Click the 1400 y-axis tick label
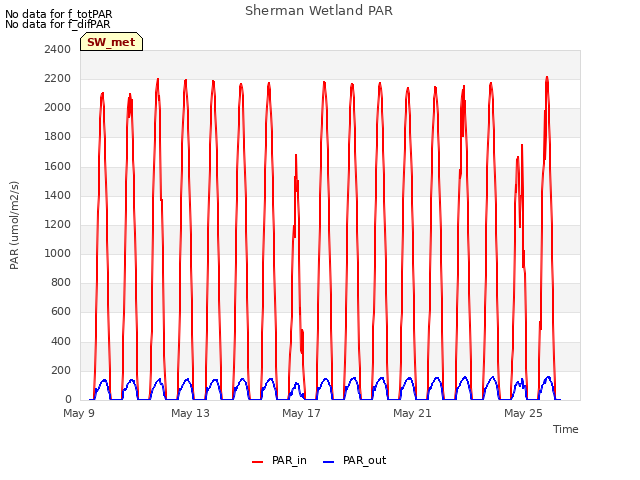Screen dimensions: 640x480 point(58,195)
